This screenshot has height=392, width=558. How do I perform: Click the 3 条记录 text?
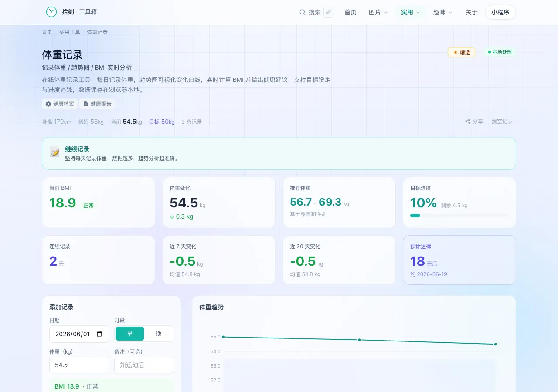tap(192, 122)
